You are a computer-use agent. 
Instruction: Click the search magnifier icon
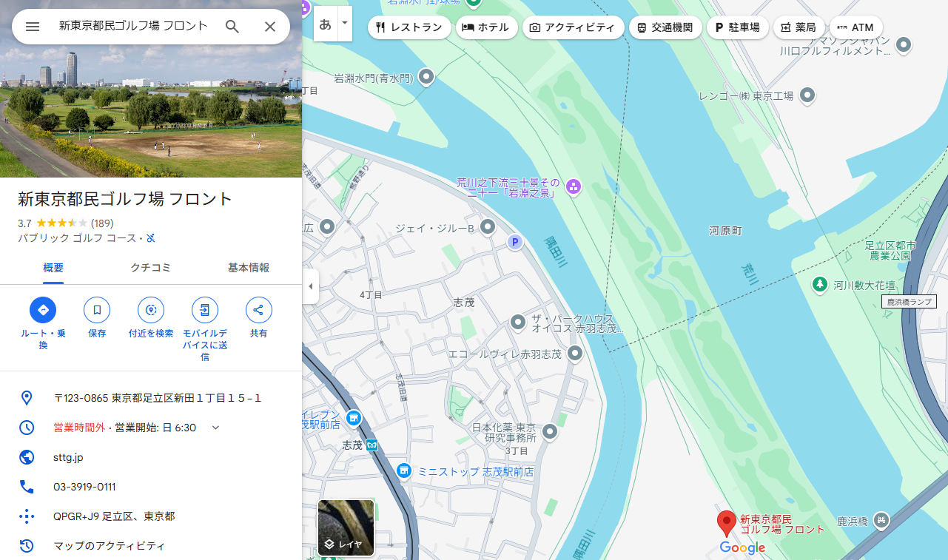(232, 26)
